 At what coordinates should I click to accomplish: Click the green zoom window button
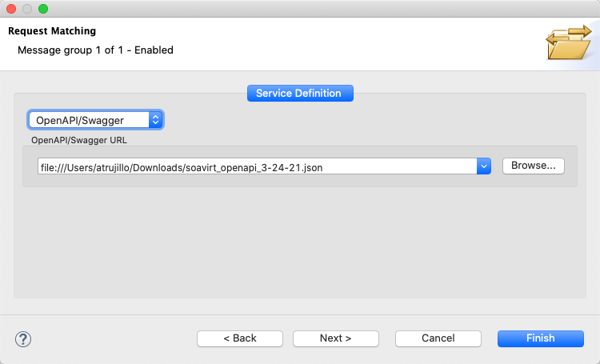[x=43, y=9]
